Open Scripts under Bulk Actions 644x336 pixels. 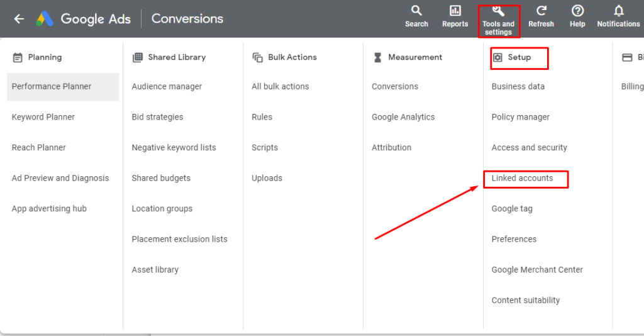(265, 147)
